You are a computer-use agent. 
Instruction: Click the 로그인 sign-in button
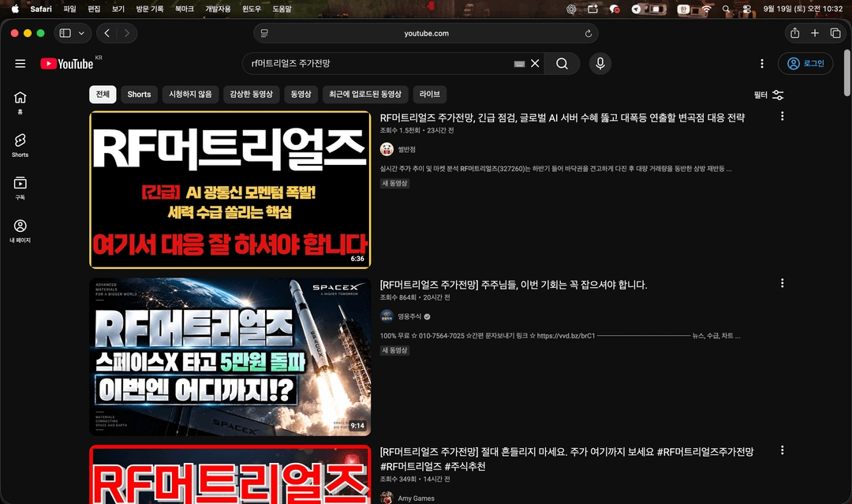[805, 64]
